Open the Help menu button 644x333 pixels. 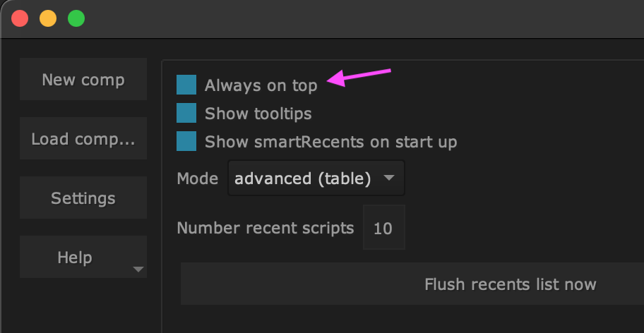point(75,258)
